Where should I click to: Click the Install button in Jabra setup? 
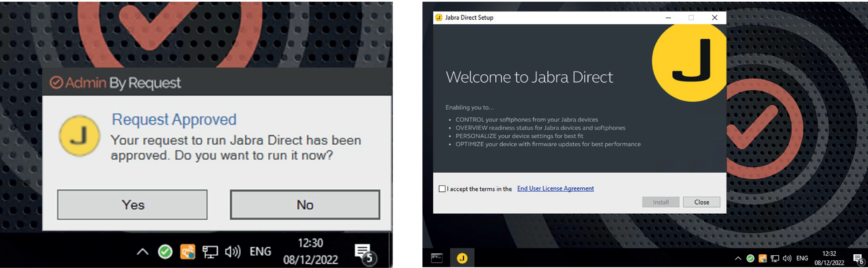[x=660, y=202]
